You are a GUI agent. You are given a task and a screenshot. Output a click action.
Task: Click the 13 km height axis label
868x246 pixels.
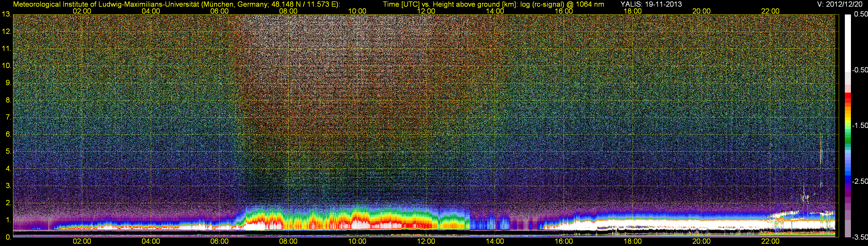click(6, 14)
